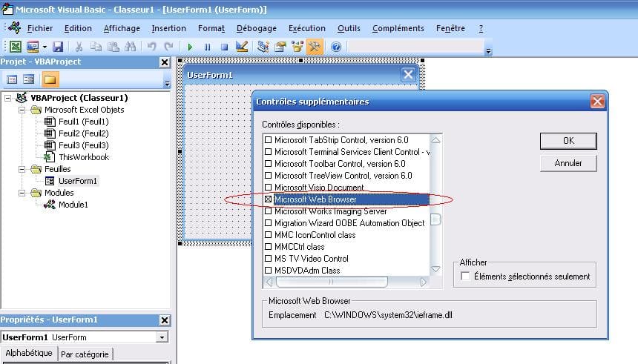The image size is (638, 364).
Task: Check Microsoft TreeView Control, version 6.0
Action: pos(268,176)
